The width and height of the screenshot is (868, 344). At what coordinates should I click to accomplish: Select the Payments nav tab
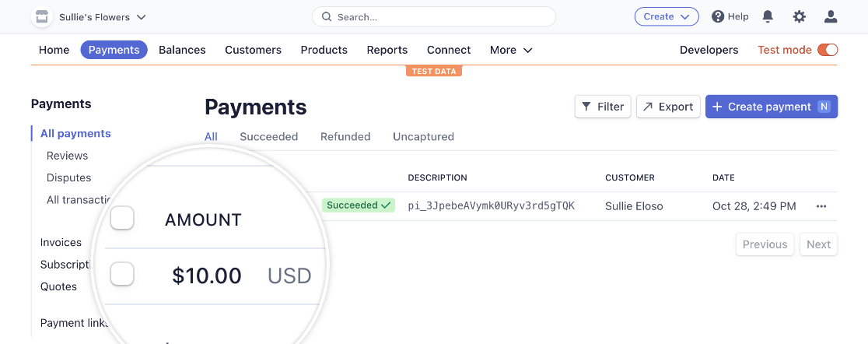[114, 50]
